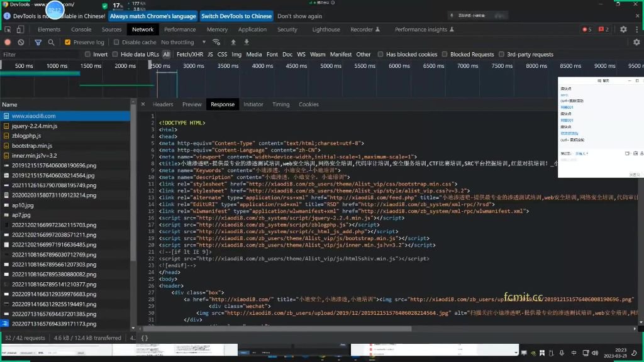Click the timeline overview selection handle
The width and height of the screenshot is (644, 362).
(x=150, y=65)
